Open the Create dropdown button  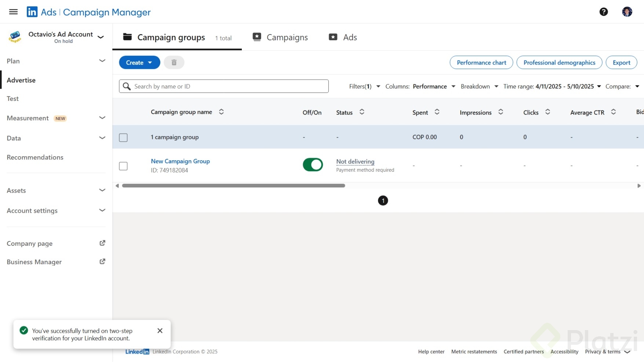point(139,62)
